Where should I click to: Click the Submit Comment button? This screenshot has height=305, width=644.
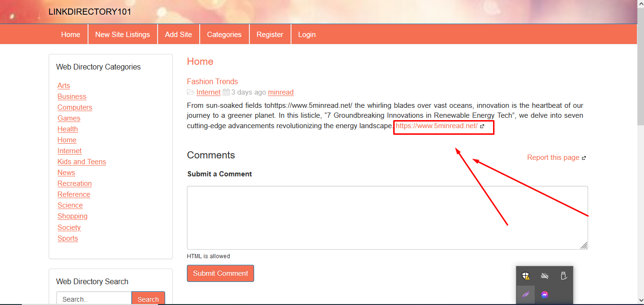click(221, 273)
